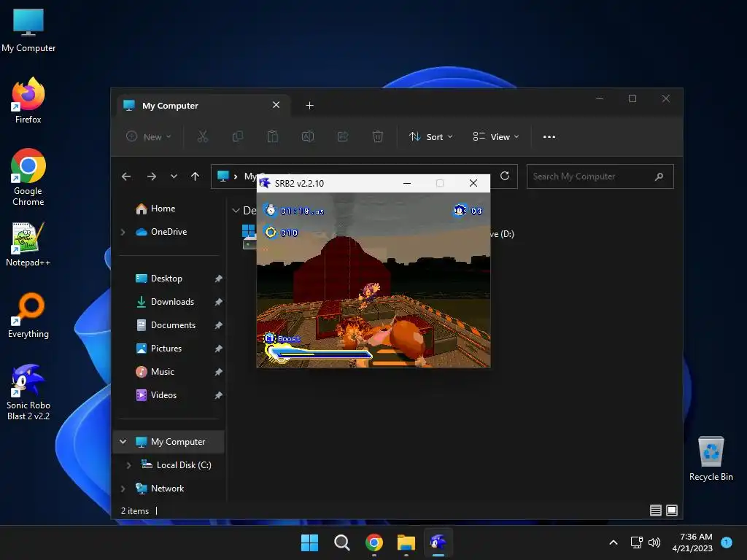Open the Windows Start menu
Screen dimensions: 747x560
coord(309,542)
